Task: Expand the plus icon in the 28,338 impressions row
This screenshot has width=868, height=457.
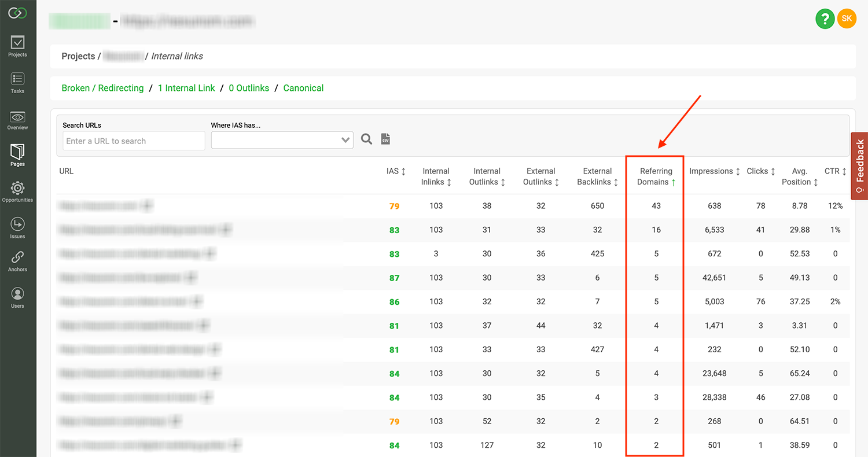Action: 207,397
